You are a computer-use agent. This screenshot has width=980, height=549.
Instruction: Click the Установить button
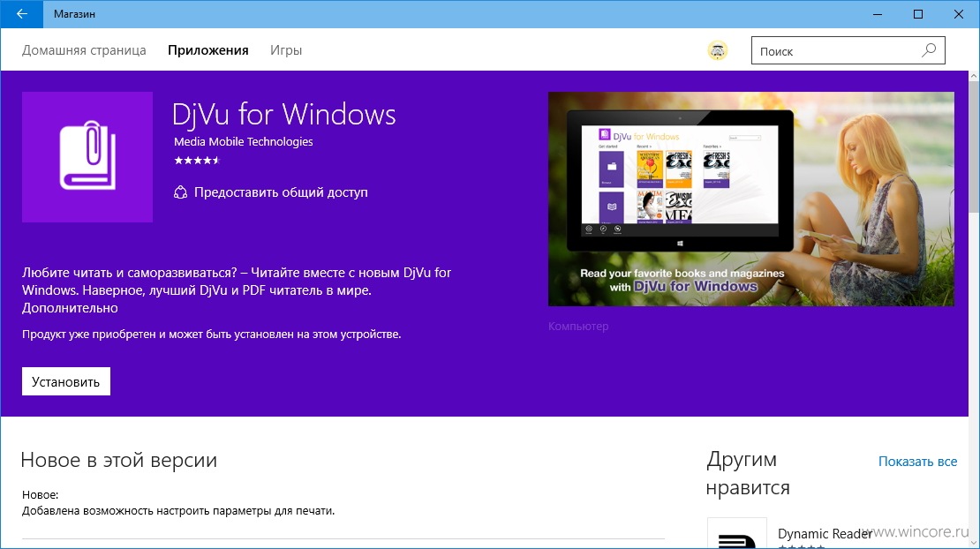(66, 381)
